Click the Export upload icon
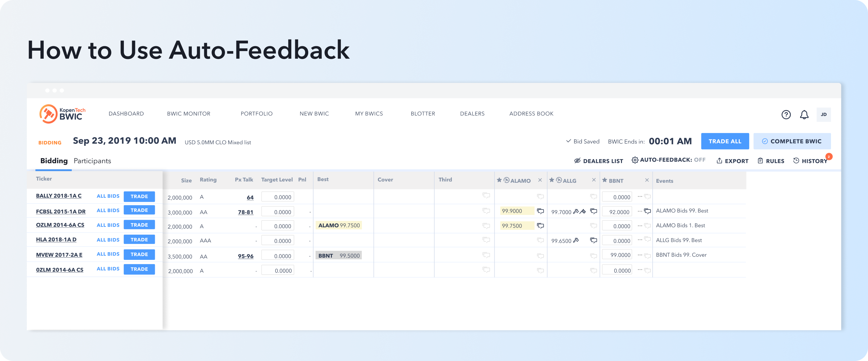This screenshot has width=868, height=361. click(x=719, y=161)
